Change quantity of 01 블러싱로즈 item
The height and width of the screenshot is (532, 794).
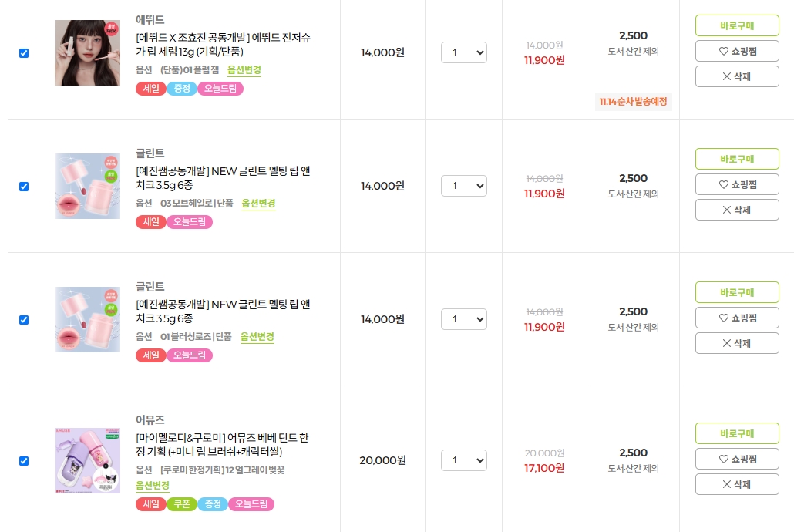(463, 319)
